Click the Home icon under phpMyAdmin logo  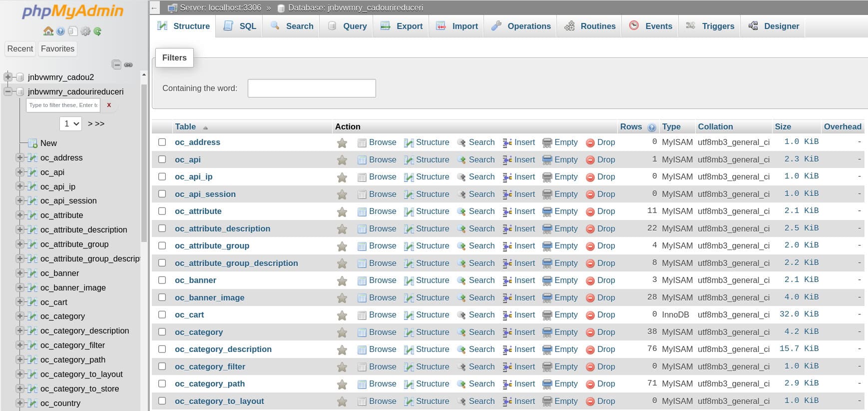pyautogui.click(x=48, y=31)
